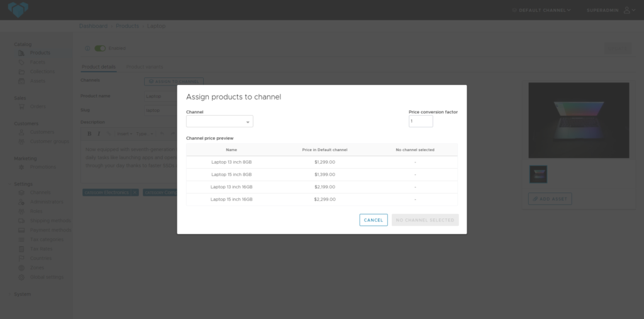Select the Laptop 15 inch 8GB row name
Viewport: 644px width, 319px height.
coord(231,174)
